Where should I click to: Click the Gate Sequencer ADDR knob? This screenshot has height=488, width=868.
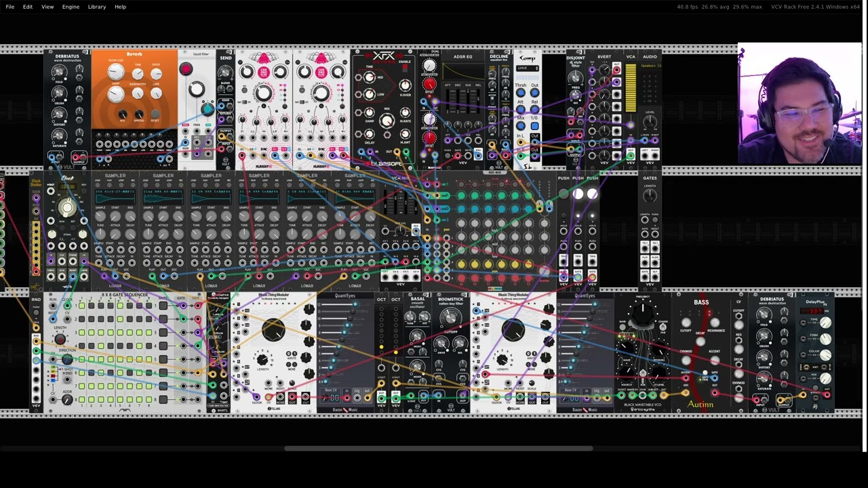point(66,400)
